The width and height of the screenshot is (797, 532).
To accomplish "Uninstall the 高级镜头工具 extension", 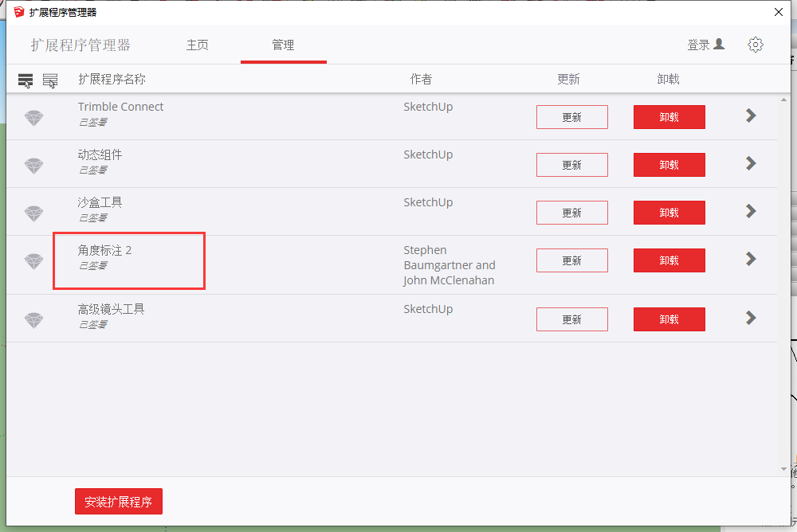I will 669,319.
